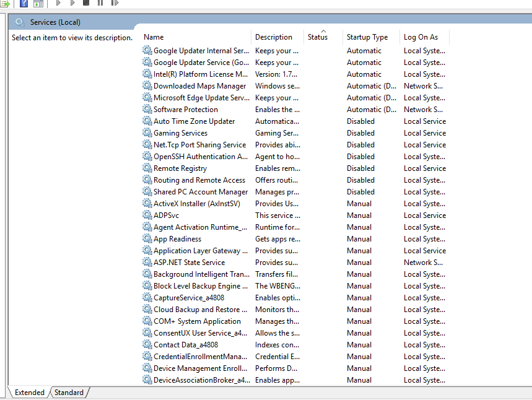Click the Services (Local) header icon
532x400 pixels.
tap(20, 22)
